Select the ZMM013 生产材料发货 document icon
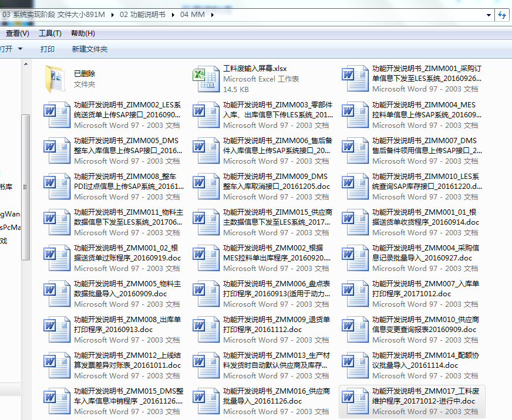 (206, 365)
